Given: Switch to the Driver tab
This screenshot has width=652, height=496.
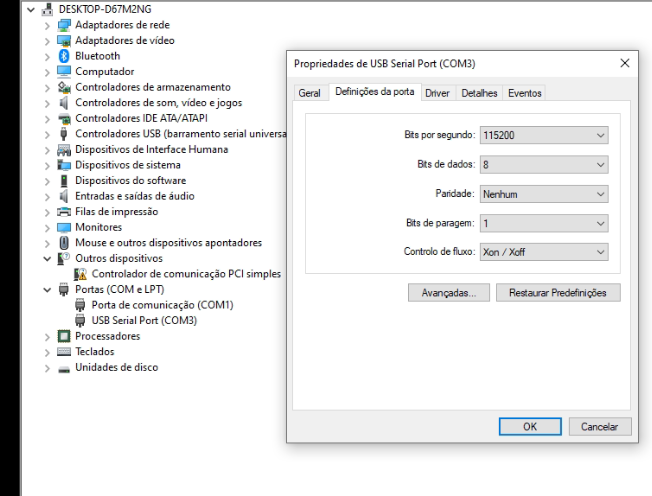Looking at the screenshot, I should pos(436,93).
